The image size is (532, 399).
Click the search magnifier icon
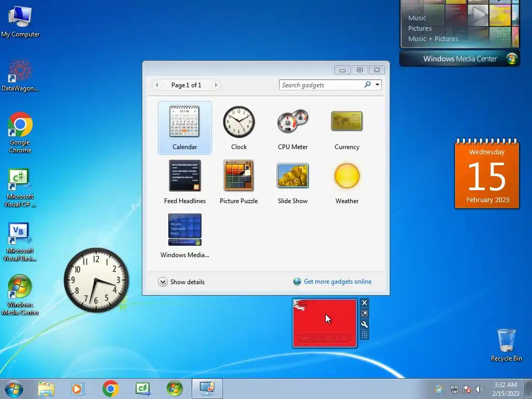pyautogui.click(x=367, y=85)
